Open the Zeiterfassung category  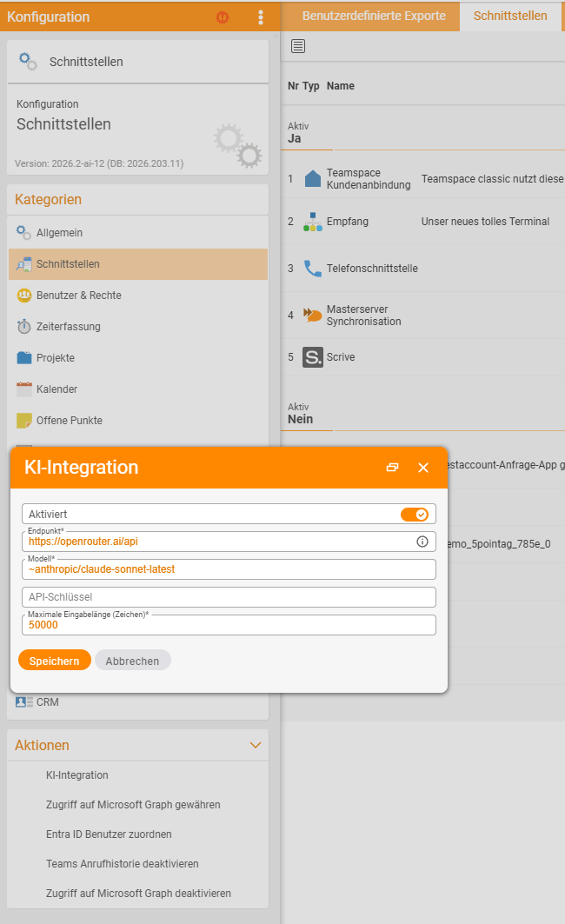[138, 327]
